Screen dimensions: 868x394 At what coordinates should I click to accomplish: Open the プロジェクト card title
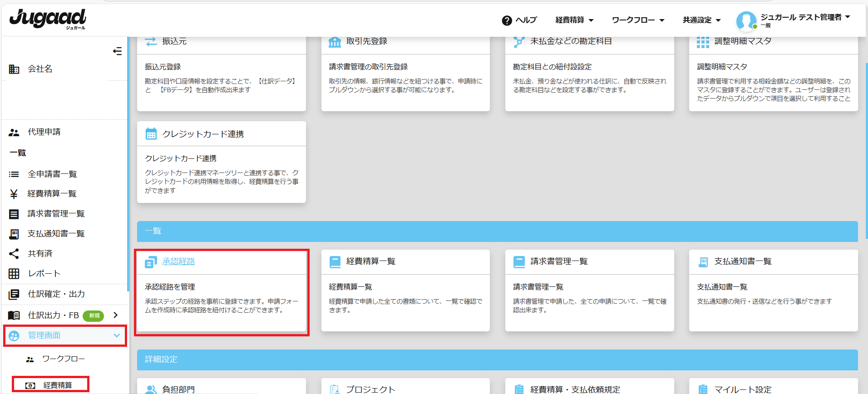[x=370, y=389]
